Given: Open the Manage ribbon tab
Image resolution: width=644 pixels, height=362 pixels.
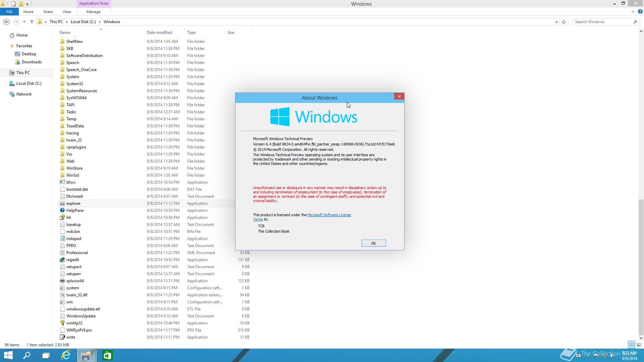Looking at the screenshot, I should pos(94,12).
